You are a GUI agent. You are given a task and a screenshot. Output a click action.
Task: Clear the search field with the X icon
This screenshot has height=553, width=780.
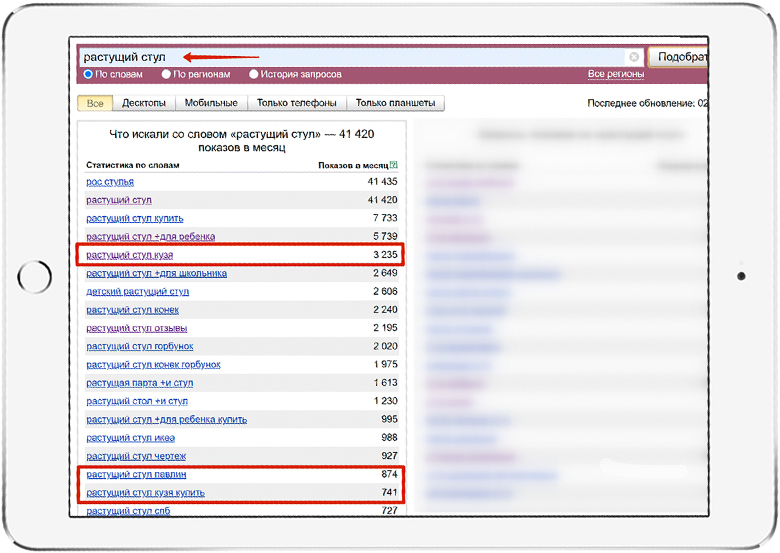(x=634, y=57)
